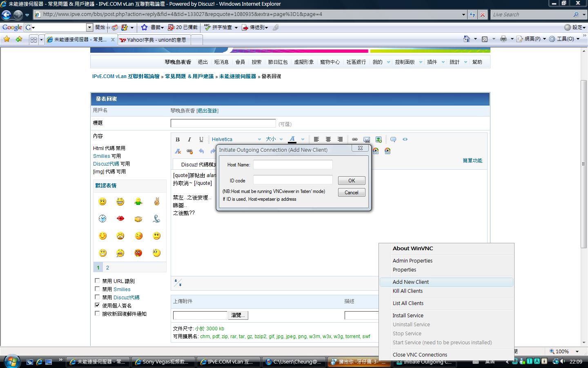588x368 pixels.
Task: Insert an image in the editor
Action: (x=379, y=139)
